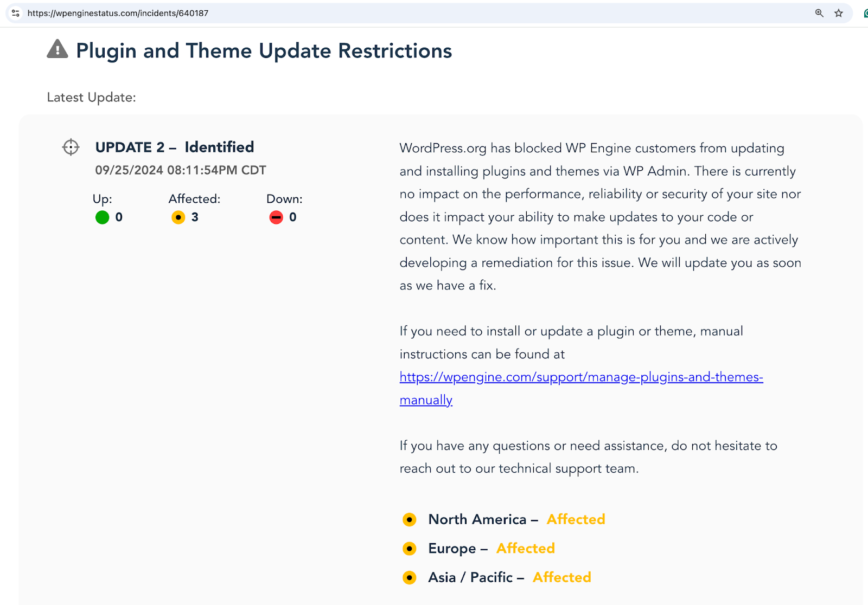Click the Plugin and Theme Update Restrictions heading
The width and height of the screenshot is (868, 605).
point(264,51)
